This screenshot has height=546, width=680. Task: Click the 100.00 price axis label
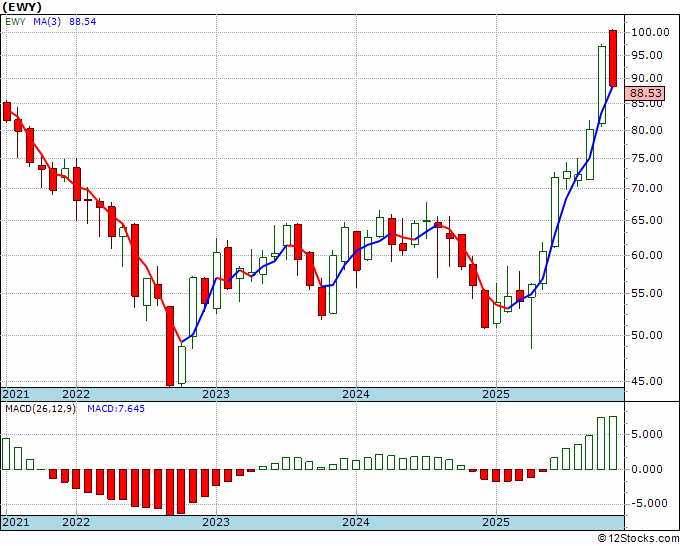click(650, 32)
